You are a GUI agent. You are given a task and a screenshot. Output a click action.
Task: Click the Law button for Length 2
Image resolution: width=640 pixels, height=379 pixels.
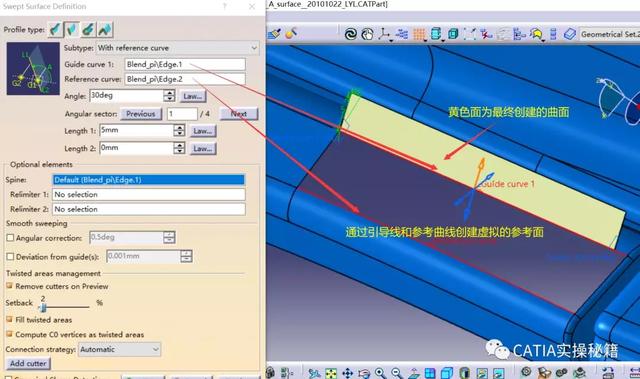[202, 148]
